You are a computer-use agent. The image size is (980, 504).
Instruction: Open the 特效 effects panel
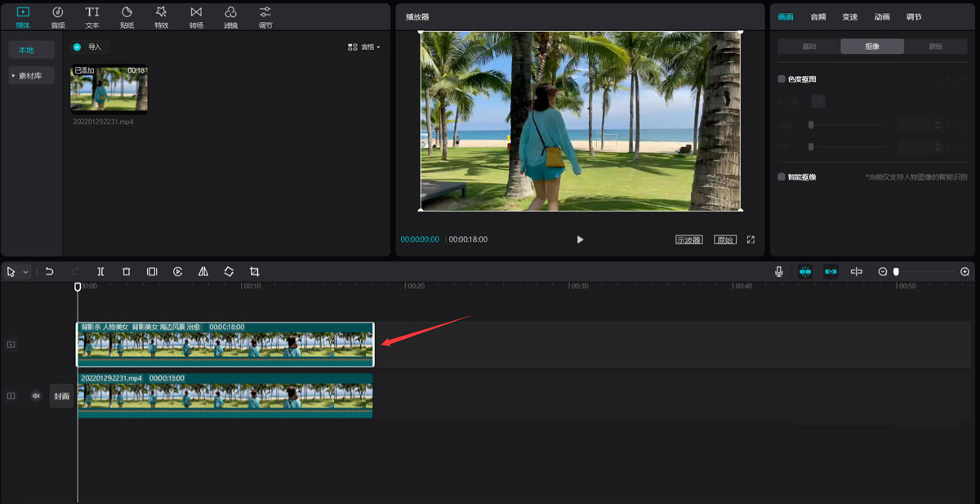tap(161, 16)
